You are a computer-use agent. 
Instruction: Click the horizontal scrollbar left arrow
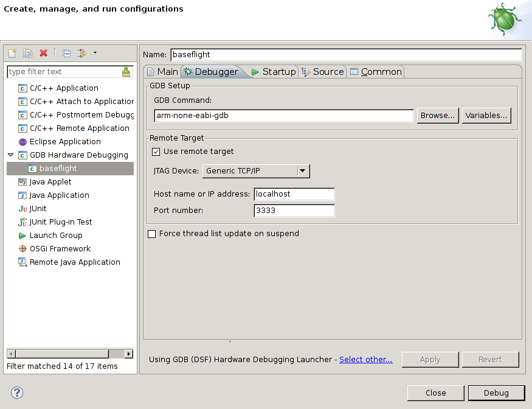coord(11,354)
